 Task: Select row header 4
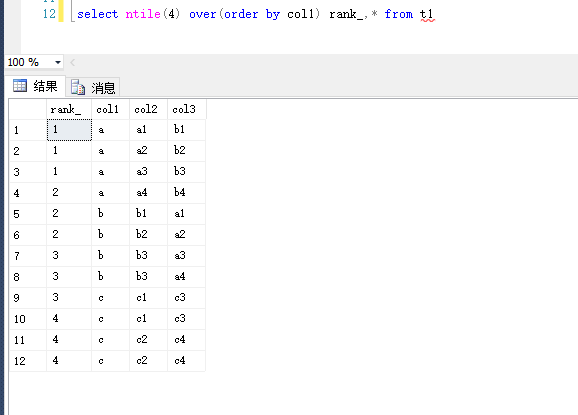pyautogui.click(x=28, y=193)
